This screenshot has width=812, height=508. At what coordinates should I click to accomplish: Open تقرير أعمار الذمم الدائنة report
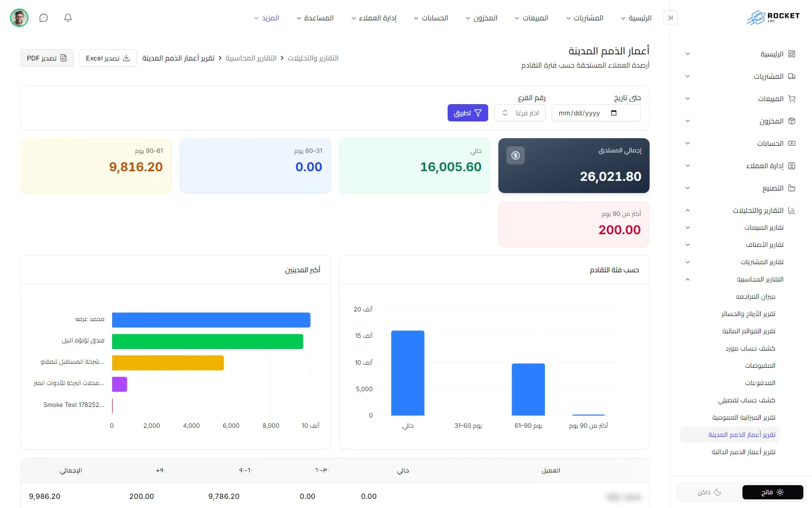pos(743,452)
